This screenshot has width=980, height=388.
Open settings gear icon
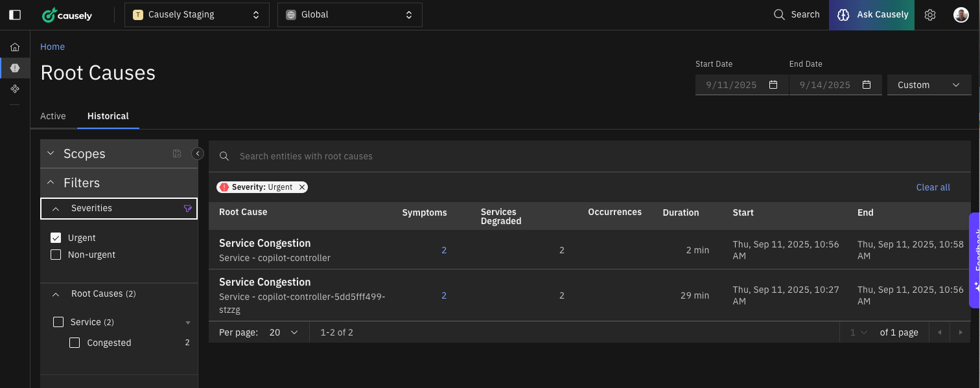pyautogui.click(x=930, y=15)
